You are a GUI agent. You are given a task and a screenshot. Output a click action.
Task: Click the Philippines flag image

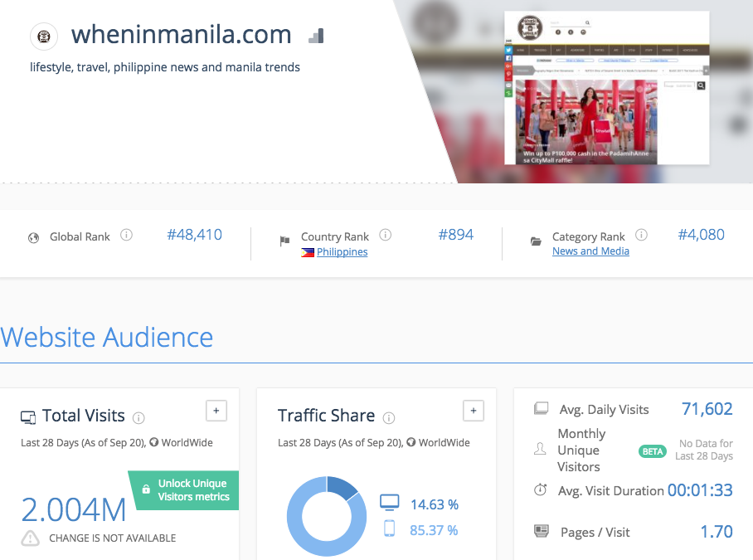[x=308, y=252]
